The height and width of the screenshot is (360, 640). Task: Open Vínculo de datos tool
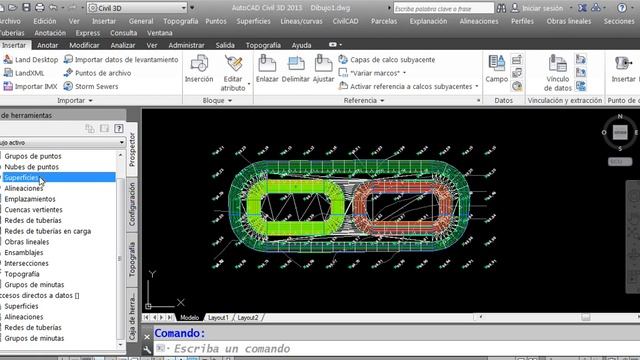click(x=557, y=73)
